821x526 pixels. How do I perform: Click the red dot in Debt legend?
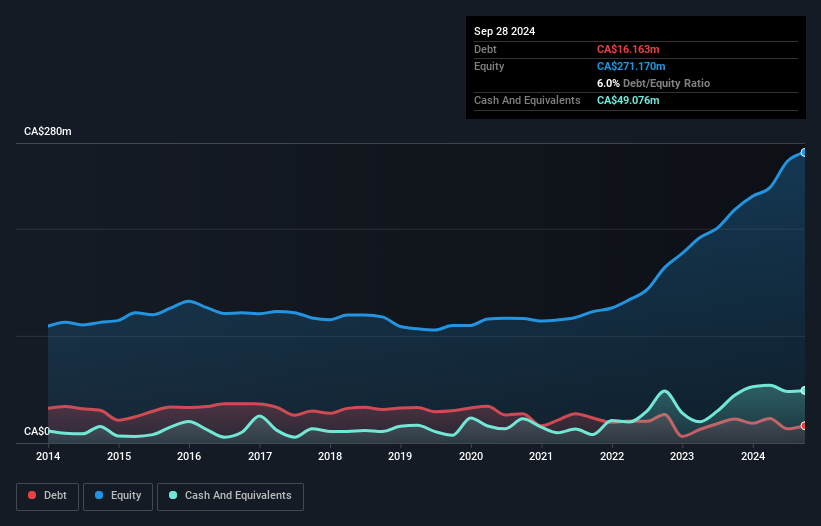(x=32, y=495)
